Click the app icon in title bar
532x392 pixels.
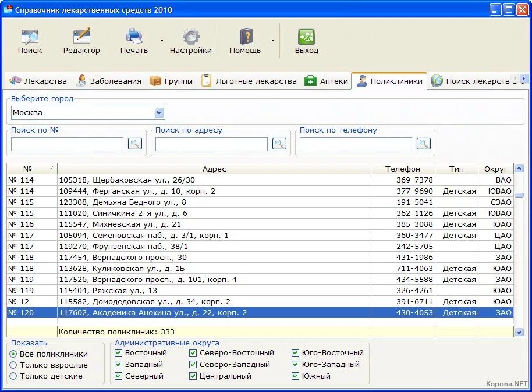pyautogui.click(x=8, y=9)
